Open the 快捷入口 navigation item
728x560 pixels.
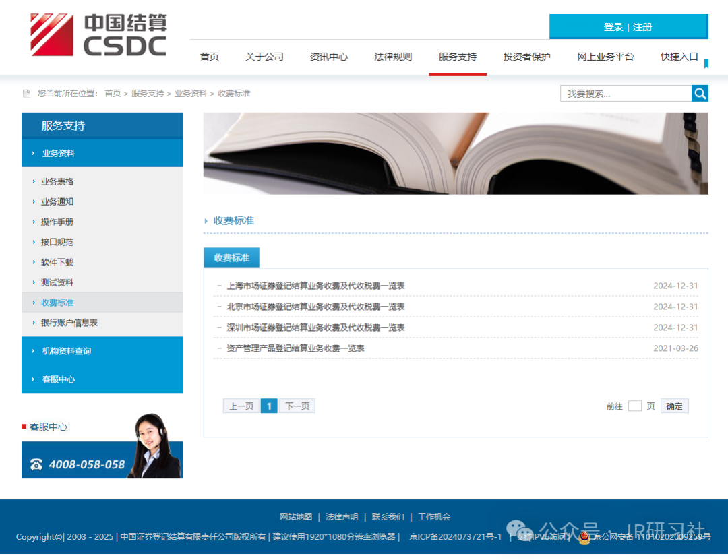tap(679, 57)
